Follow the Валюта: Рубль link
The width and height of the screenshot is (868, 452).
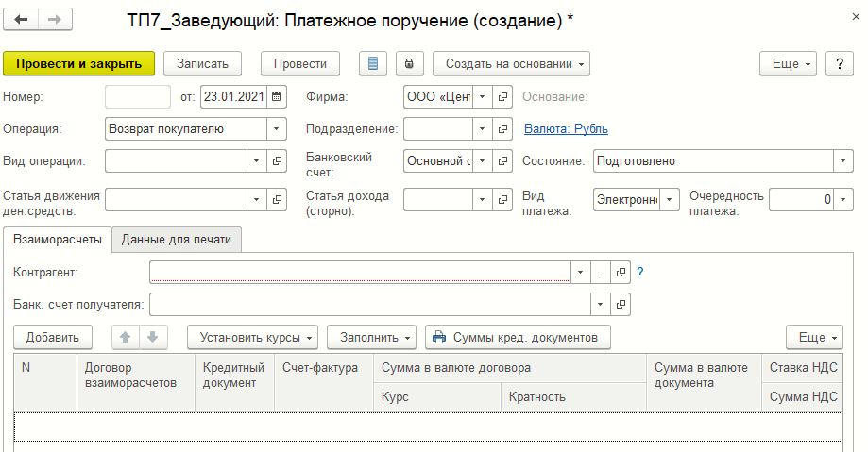point(566,128)
